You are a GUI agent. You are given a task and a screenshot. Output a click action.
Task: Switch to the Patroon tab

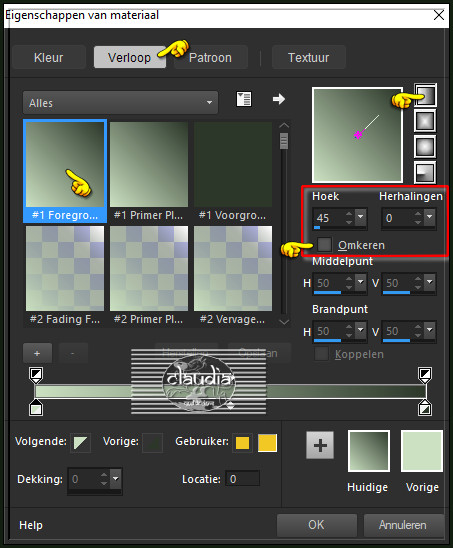tap(211, 57)
